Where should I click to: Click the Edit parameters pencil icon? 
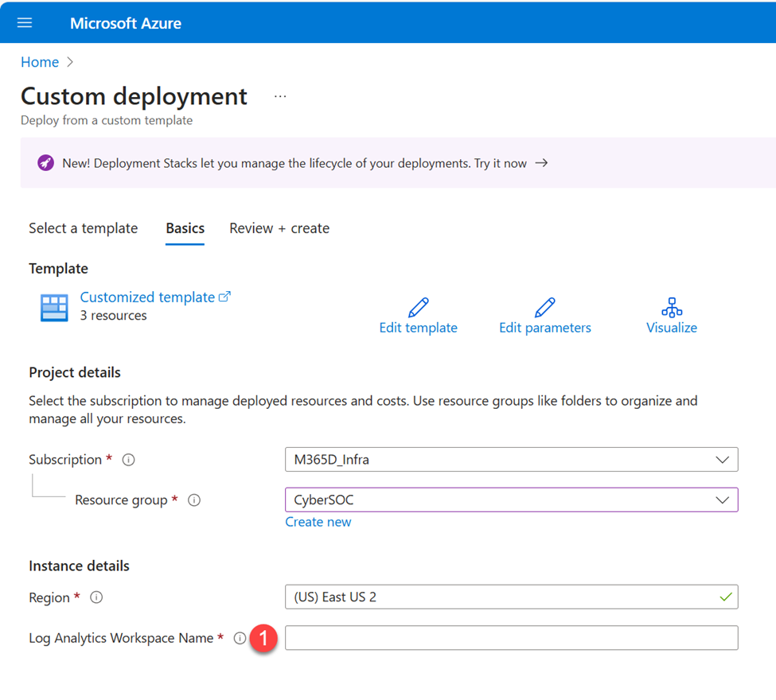pyautogui.click(x=544, y=307)
